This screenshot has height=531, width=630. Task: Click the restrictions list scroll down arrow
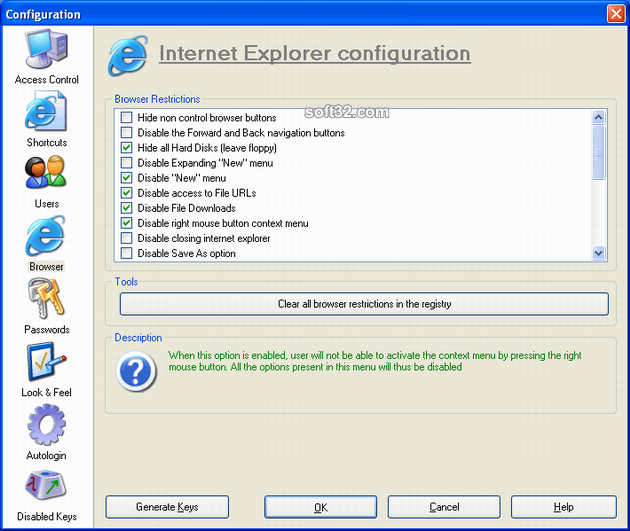[598, 253]
